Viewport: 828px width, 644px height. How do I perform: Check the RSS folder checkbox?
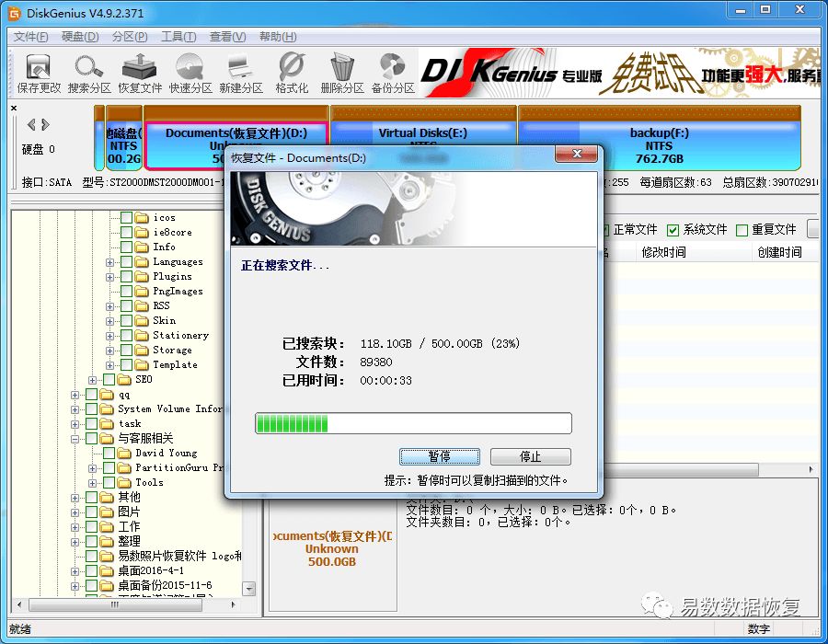[x=126, y=305]
